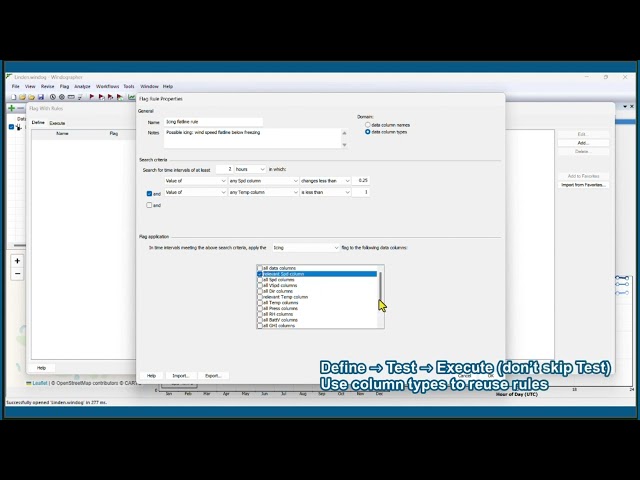Image resolution: width=640 pixels, height=480 pixels.
Task: Check 'all RH columns' in the list
Action: 260,314
